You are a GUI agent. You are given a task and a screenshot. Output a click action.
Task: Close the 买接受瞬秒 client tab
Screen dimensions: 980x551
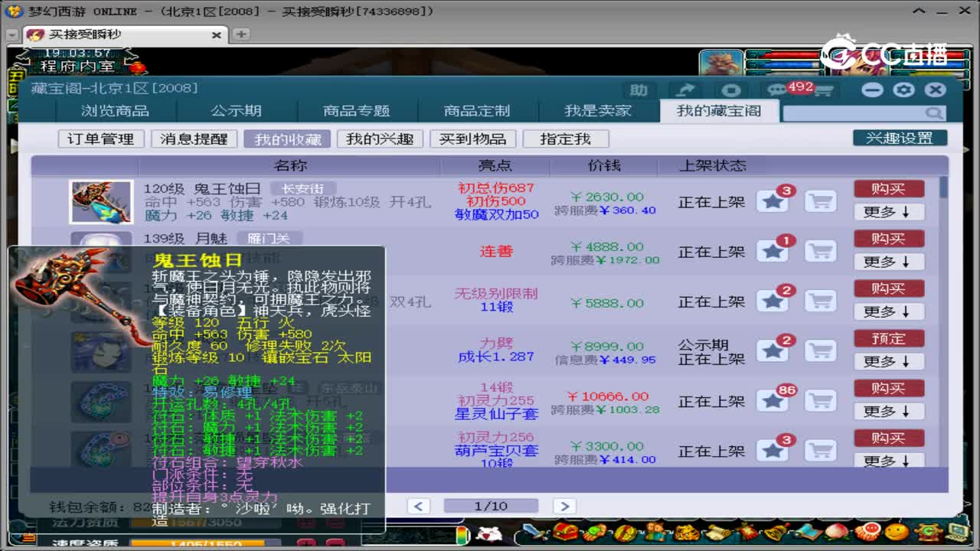[216, 35]
